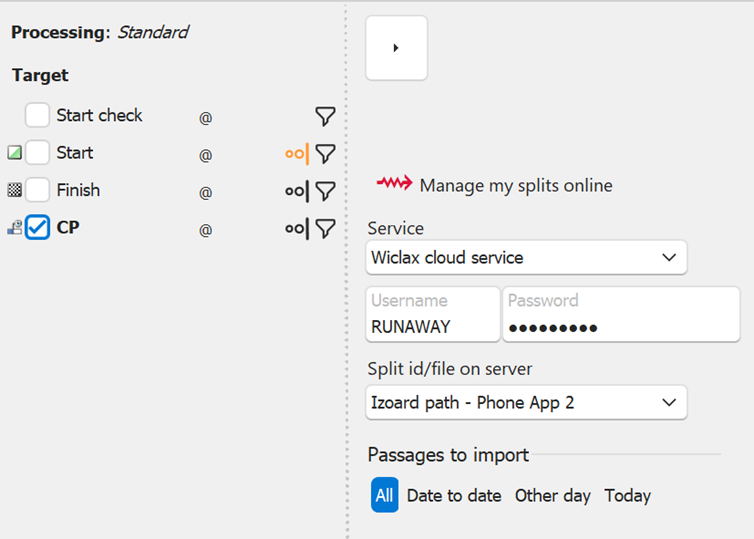Tick the Start target checkbox
Image resolution: width=754 pixels, height=539 pixels.
click(x=38, y=153)
